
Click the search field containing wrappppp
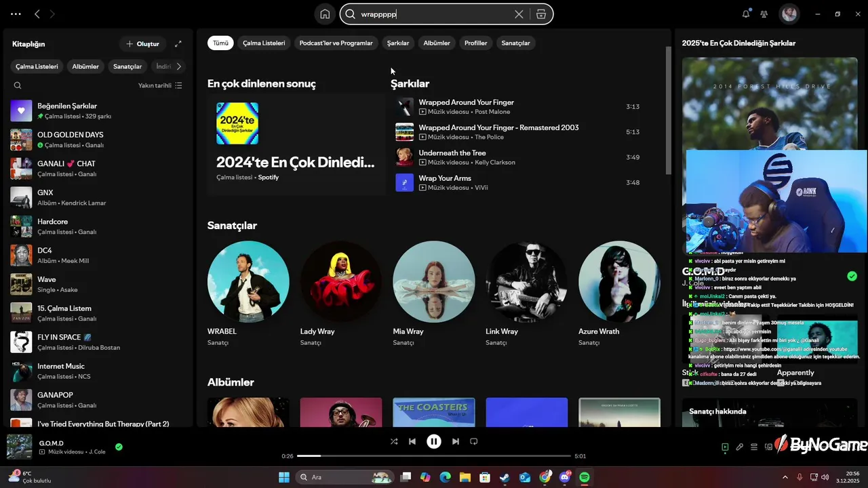pyautogui.click(x=434, y=14)
